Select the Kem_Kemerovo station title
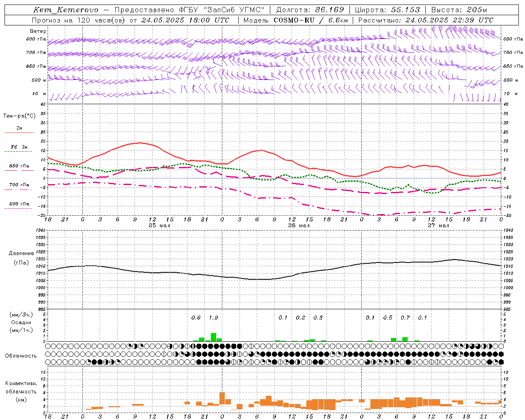 tap(66, 10)
